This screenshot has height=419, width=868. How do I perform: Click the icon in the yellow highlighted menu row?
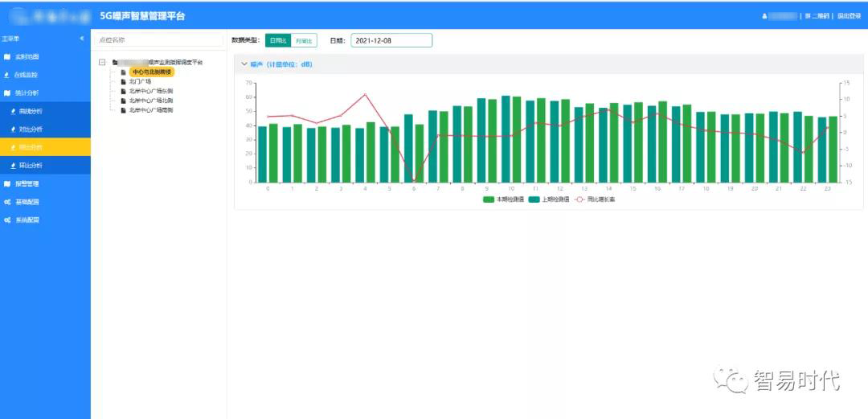point(14,147)
